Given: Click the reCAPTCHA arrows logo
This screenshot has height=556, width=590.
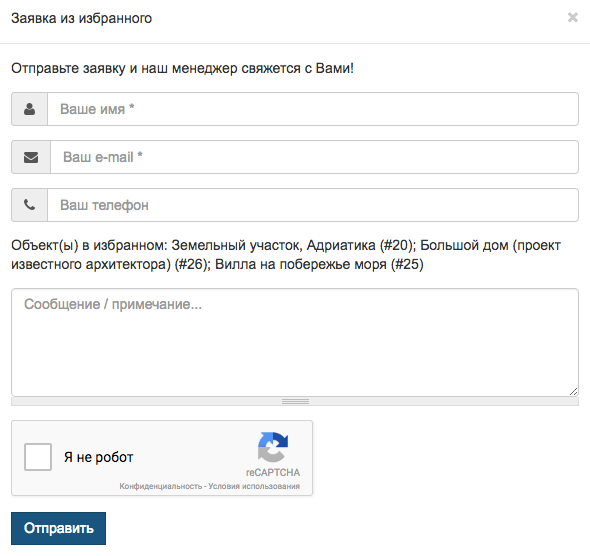Looking at the screenshot, I should tap(273, 447).
